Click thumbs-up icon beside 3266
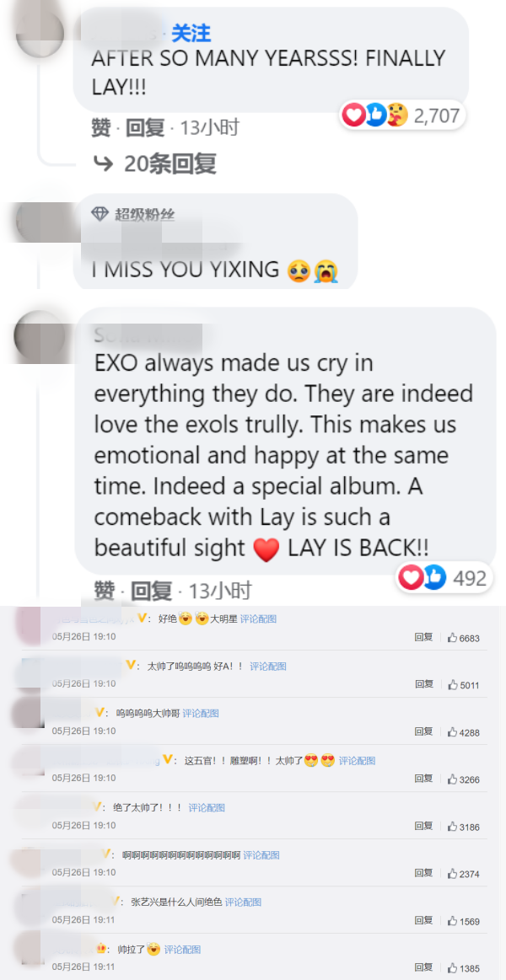 tap(453, 779)
